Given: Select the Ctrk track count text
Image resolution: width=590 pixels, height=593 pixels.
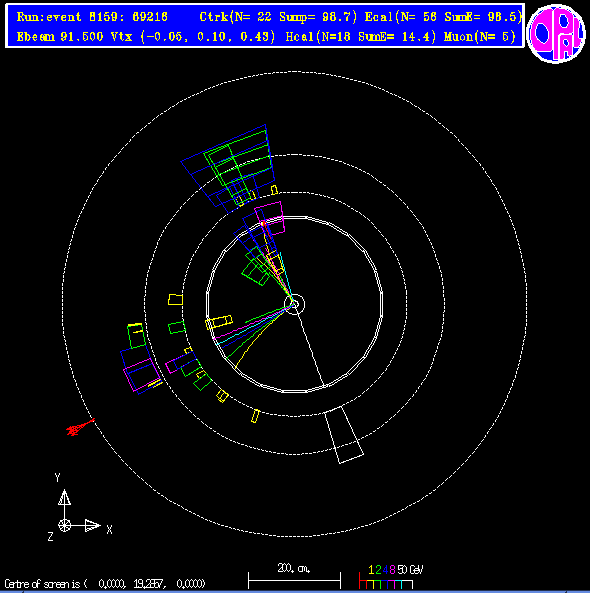Looking at the screenshot, I should [278, 17].
